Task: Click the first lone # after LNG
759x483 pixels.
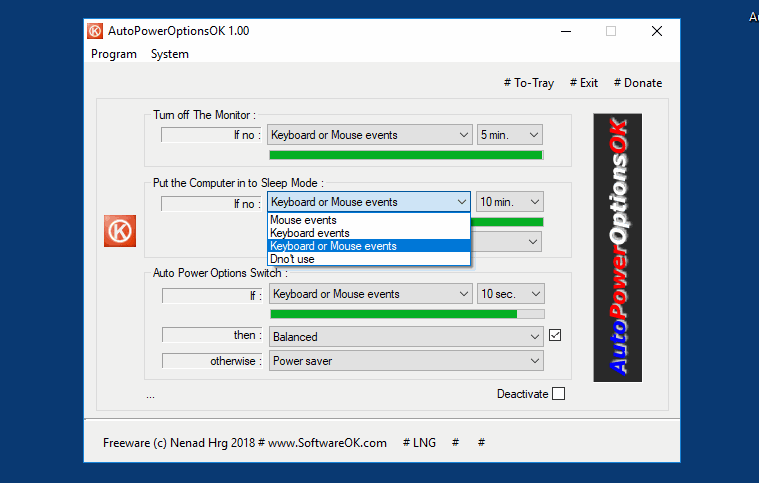Action: 455,442
